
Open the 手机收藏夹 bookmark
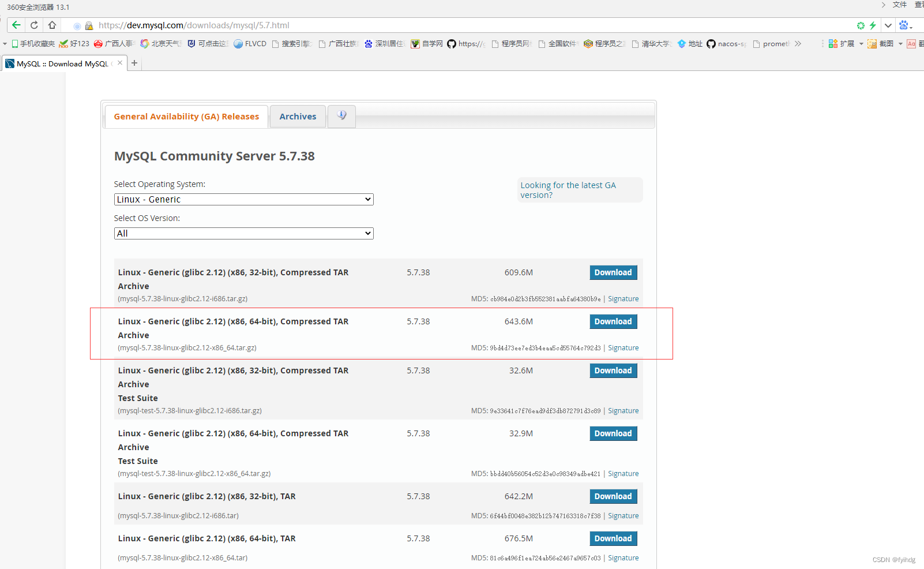coord(33,44)
